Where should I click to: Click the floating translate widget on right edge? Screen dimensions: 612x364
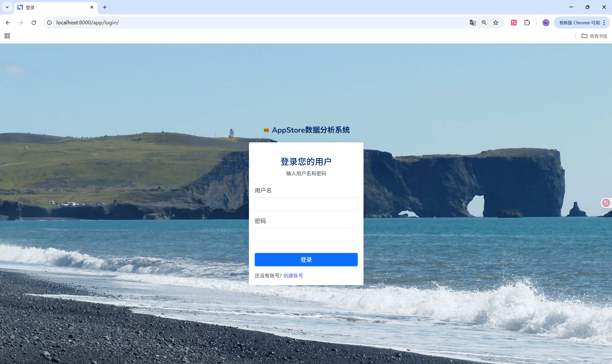point(606,203)
